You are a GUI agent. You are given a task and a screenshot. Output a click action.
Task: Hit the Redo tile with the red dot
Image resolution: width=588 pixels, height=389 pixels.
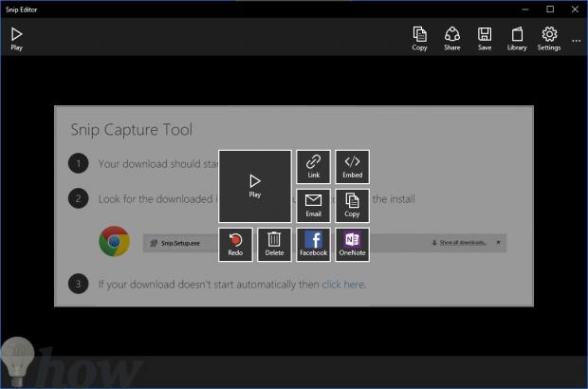click(235, 244)
